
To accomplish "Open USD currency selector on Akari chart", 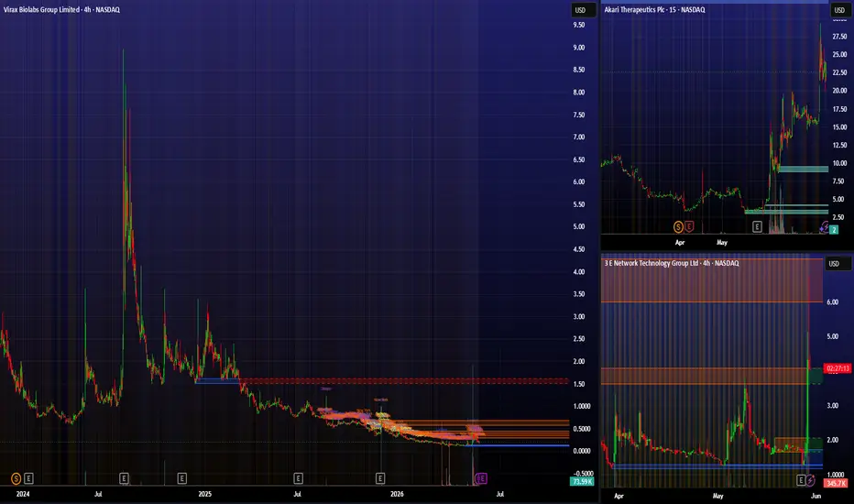I will pyautogui.click(x=839, y=10).
